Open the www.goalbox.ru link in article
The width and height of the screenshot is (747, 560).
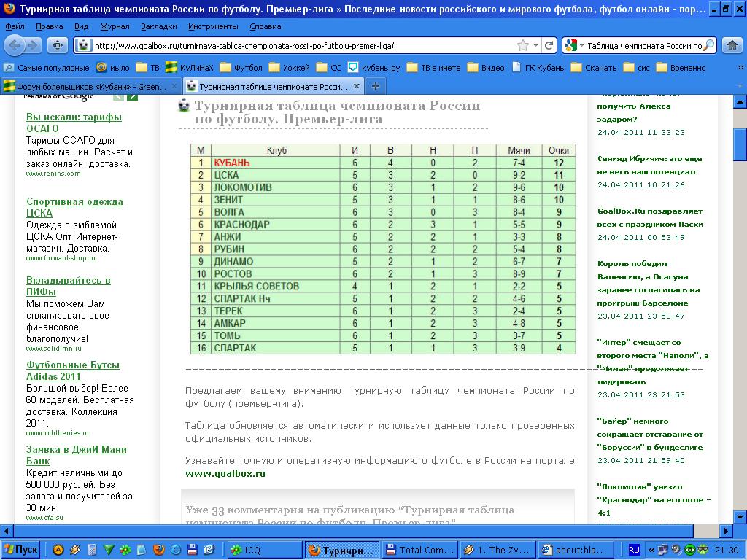(225, 473)
